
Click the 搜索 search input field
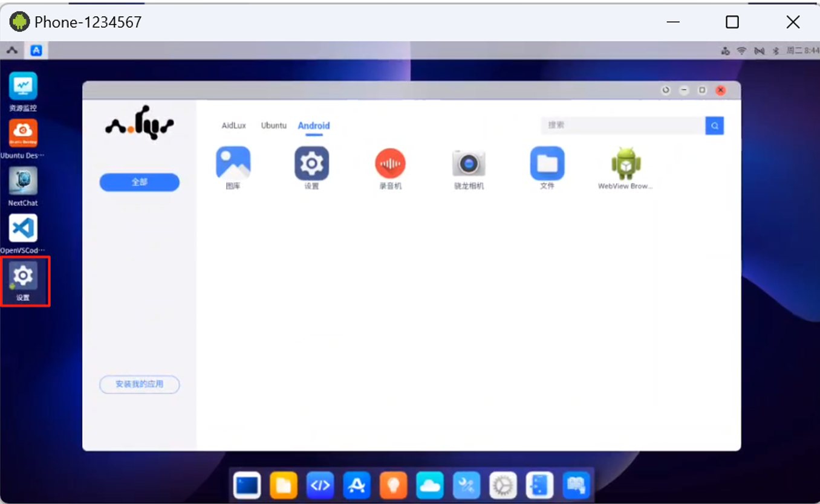coord(623,126)
